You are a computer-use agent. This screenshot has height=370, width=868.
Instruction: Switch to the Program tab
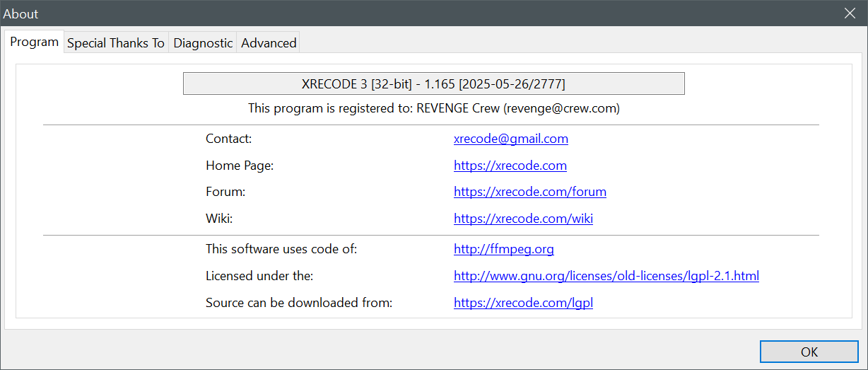[34, 42]
